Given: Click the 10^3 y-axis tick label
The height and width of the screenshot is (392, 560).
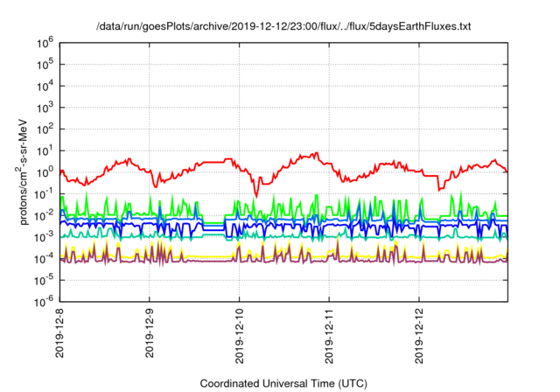Looking at the screenshot, I should click(45, 108).
